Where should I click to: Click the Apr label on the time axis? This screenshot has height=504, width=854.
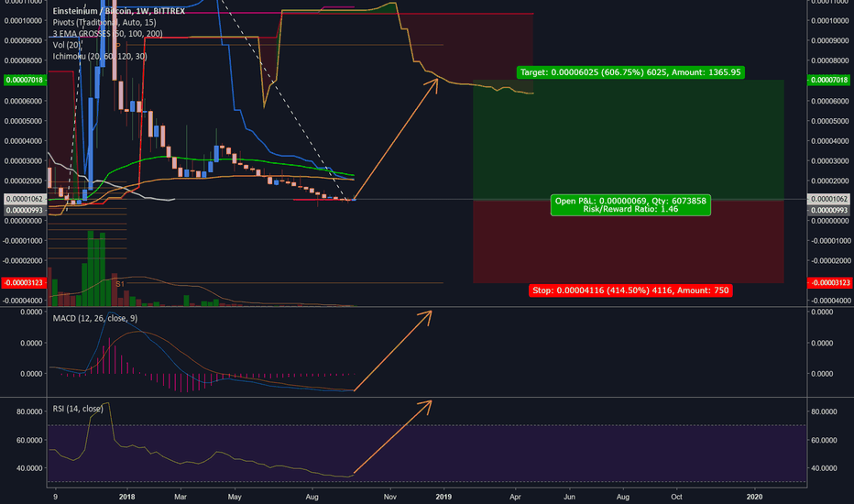pyautogui.click(x=515, y=497)
